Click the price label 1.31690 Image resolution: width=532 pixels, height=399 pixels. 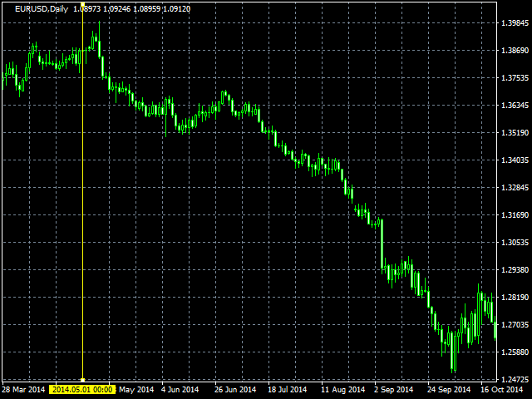[515, 214]
